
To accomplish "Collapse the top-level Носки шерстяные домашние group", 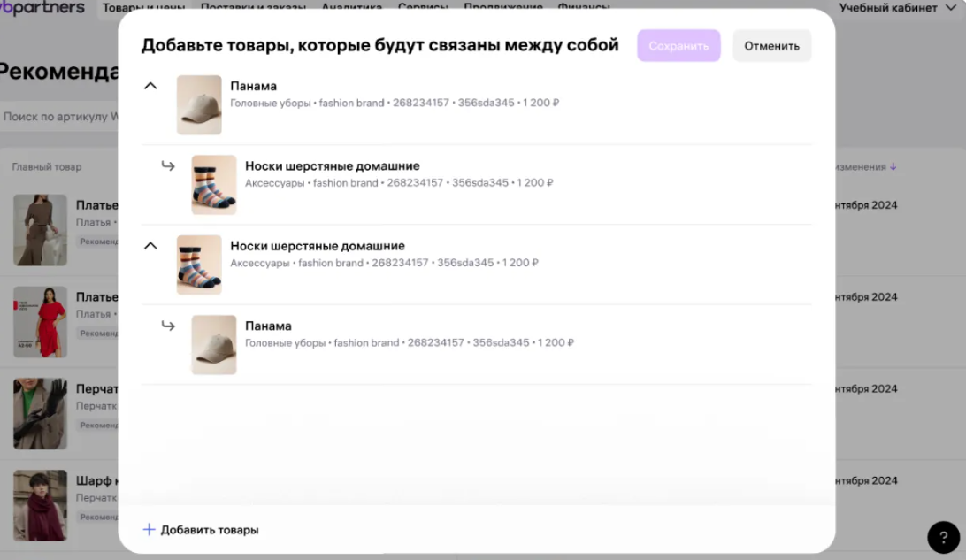I will pos(150,246).
